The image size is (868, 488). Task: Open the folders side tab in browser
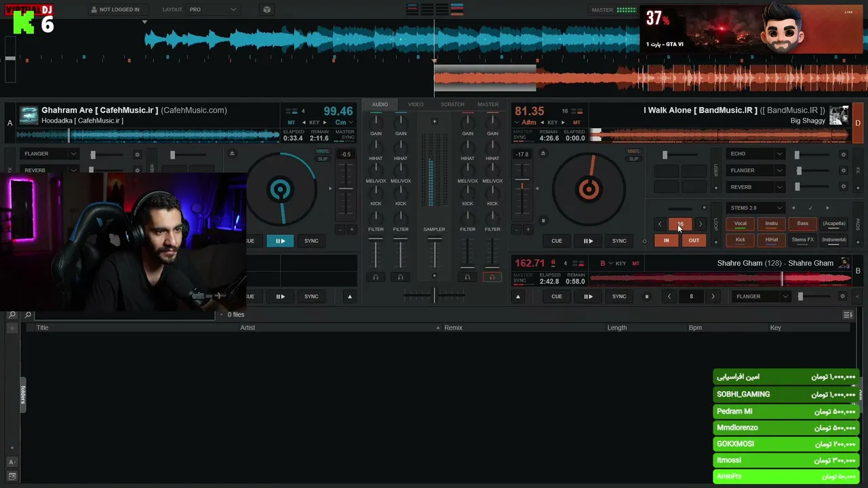(22, 394)
